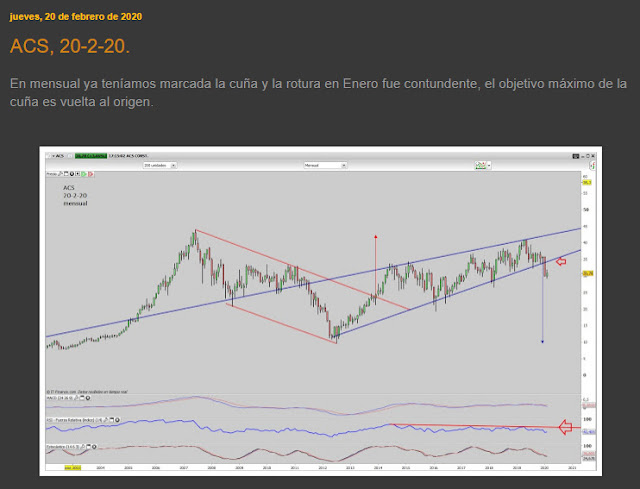Click the 'ACS' ticker label in the chart title bar
The height and width of the screenshot is (489, 640).
coord(60,156)
